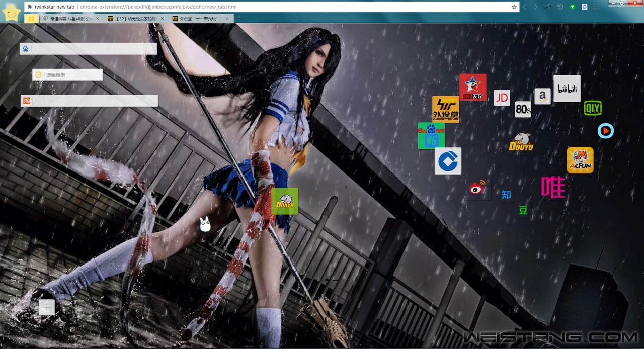This screenshot has height=349, width=644.
Task: Close the 最佳阵容 斗鱼48服 tab
Action: pos(98,19)
